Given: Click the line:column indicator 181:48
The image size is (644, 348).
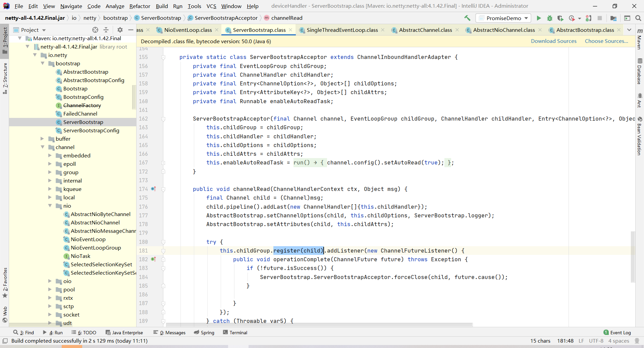Looking at the screenshot, I should point(565,341).
